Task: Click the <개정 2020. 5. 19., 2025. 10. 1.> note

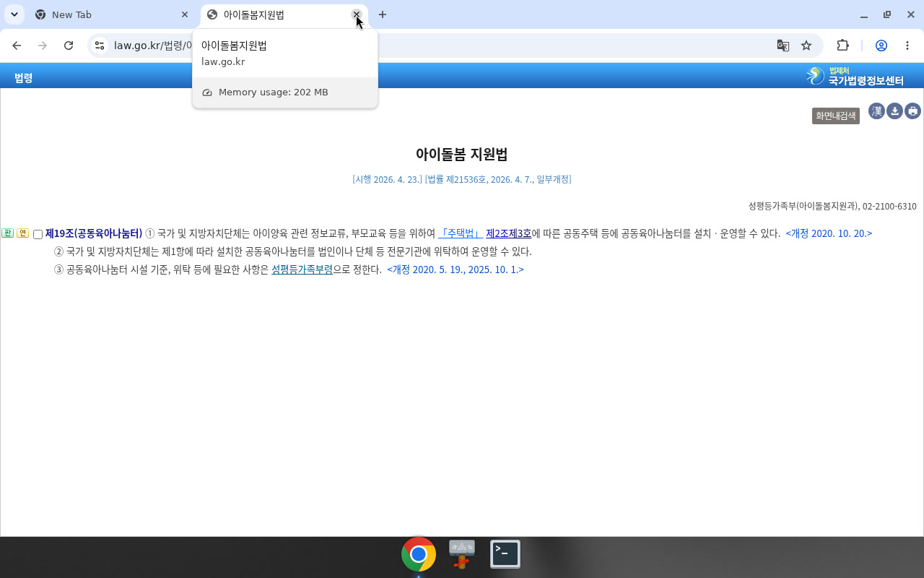Action: point(456,269)
